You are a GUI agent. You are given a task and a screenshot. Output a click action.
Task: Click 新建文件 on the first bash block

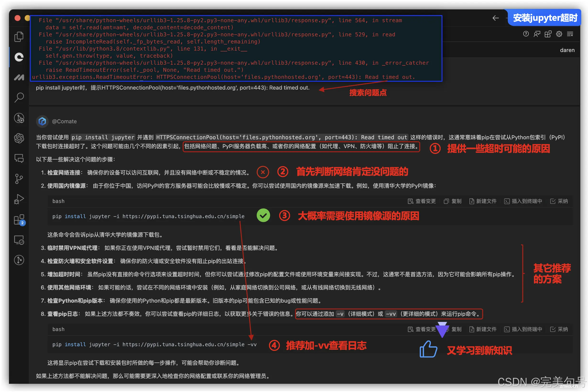[x=483, y=201]
